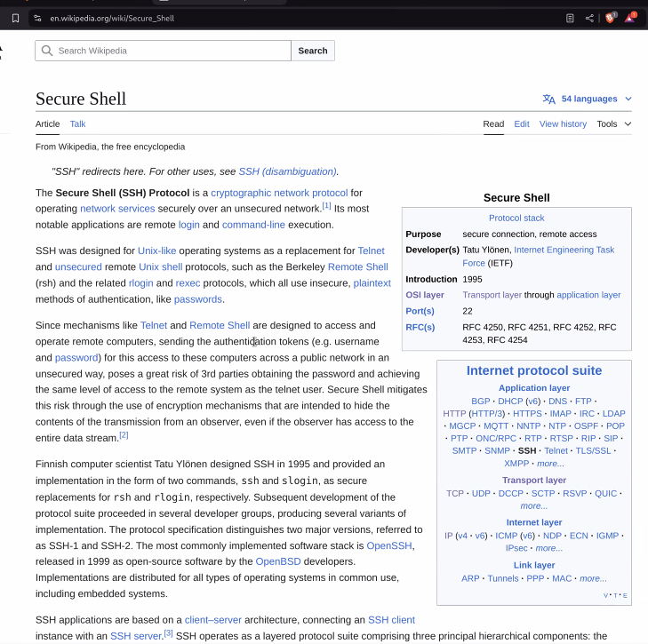Open Application layer heading in sidebar
648x644 pixels.
click(x=534, y=388)
